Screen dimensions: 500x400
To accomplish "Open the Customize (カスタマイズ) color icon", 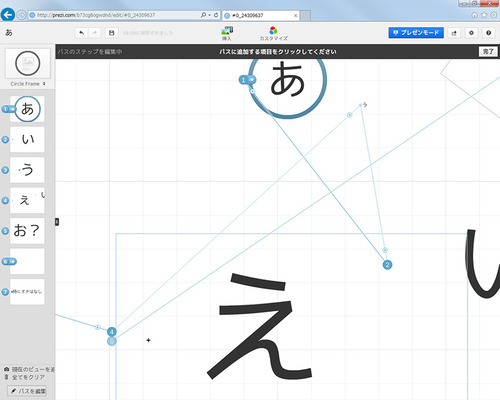I will pyautogui.click(x=273, y=33).
